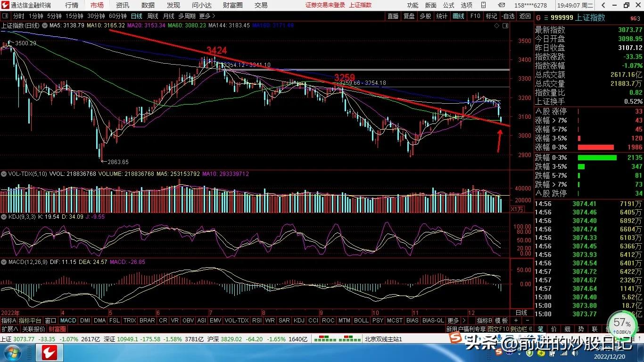Screen dimensions: 644x362
Task: Select the MACD indicator tab
Action: (68, 321)
